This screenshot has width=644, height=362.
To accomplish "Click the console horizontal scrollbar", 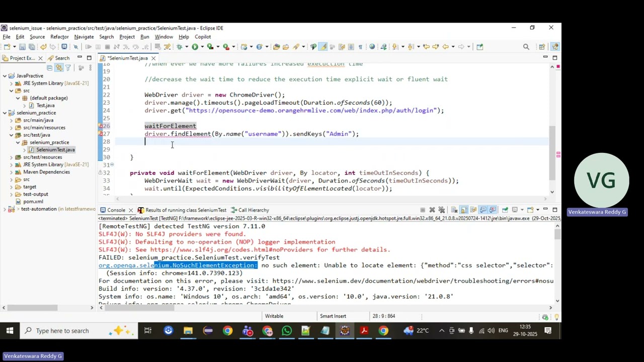I will [x=139, y=308].
